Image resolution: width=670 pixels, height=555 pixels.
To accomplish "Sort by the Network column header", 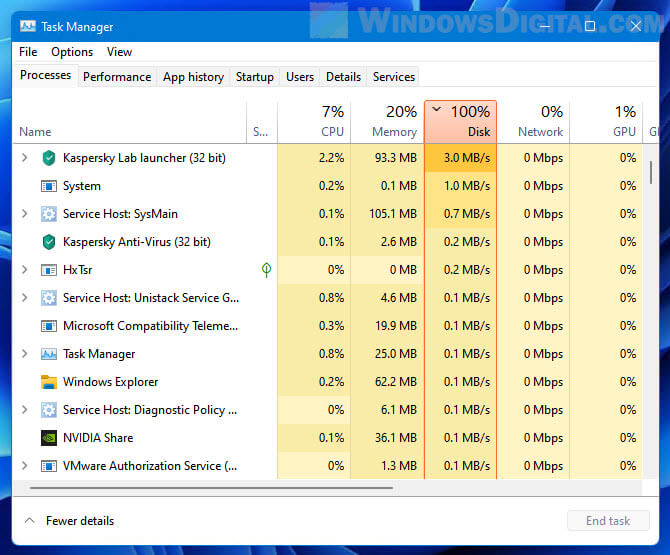I will (533, 123).
